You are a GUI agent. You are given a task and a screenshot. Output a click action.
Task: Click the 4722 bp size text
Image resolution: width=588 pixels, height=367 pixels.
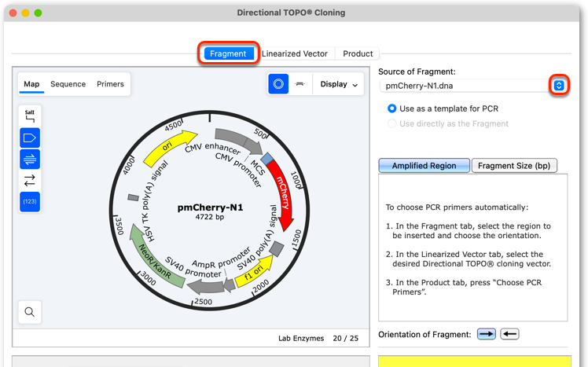[210, 217]
